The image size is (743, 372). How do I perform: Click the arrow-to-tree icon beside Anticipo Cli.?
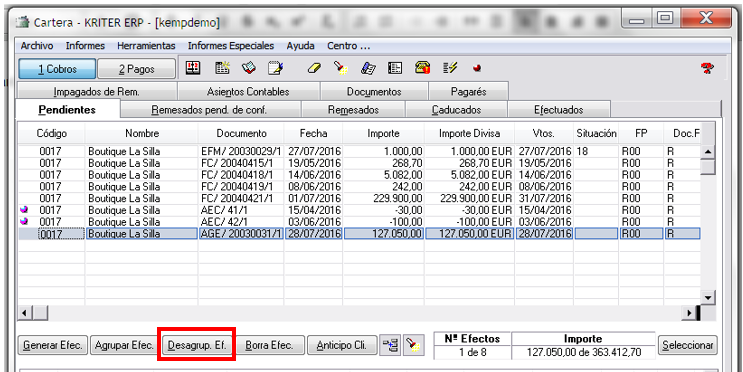[x=391, y=345]
